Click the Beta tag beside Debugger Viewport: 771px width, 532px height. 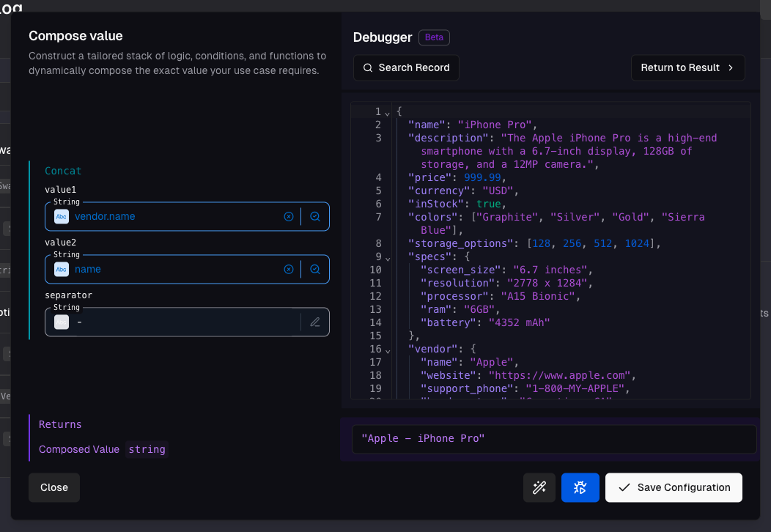click(434, 37)
